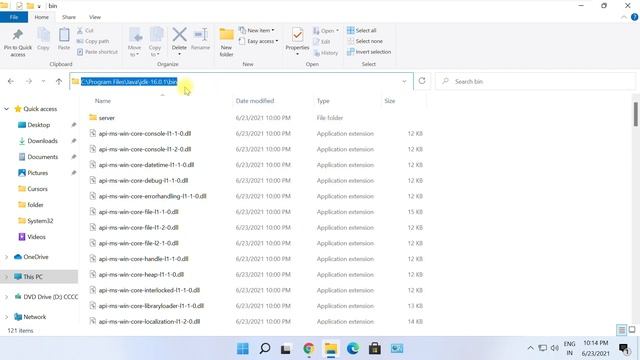Sort by Date modified column
Image resolution: width=640 pixels, height=360 pixels.
tap(255, 101)
